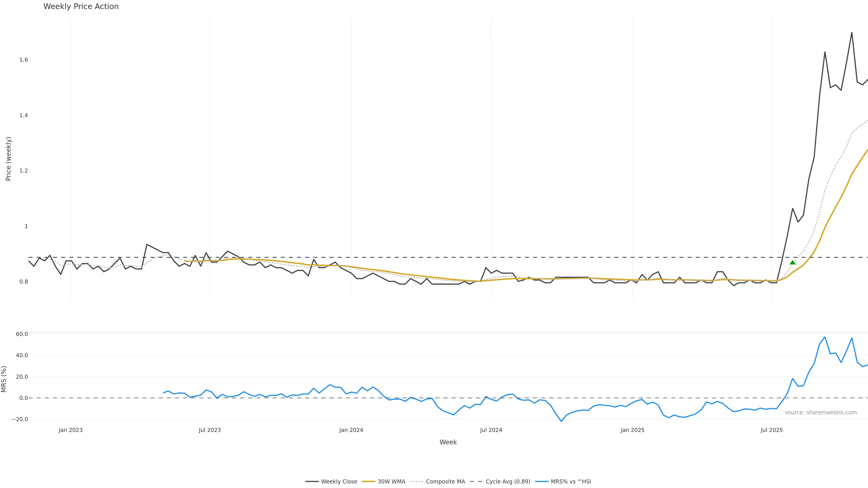This screenshot has height=488, width=868.
Task: Click the green triangle signal marker
Action: 793,262
